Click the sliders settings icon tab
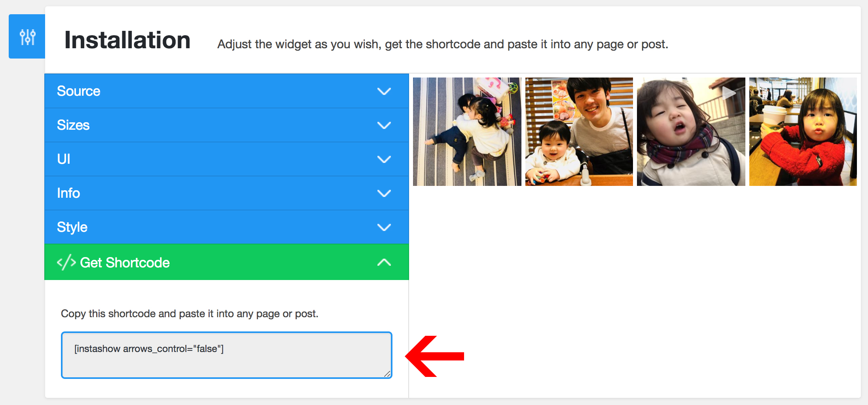Viewport: 868px width, 405px height. click(x=27, y=36)
